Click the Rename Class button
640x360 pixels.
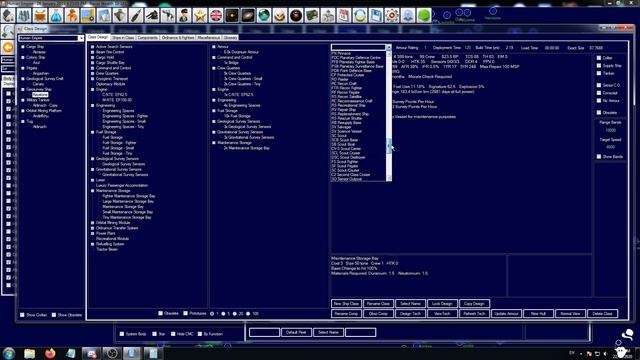(378, 304)
